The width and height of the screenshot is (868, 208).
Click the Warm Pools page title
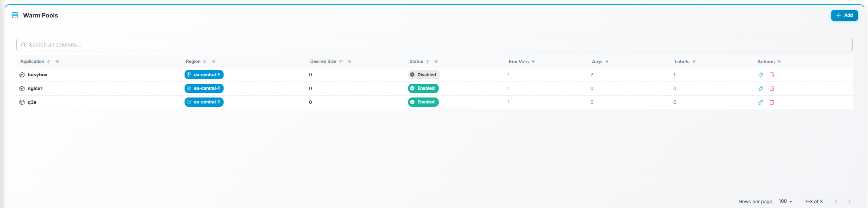(41, 15)
